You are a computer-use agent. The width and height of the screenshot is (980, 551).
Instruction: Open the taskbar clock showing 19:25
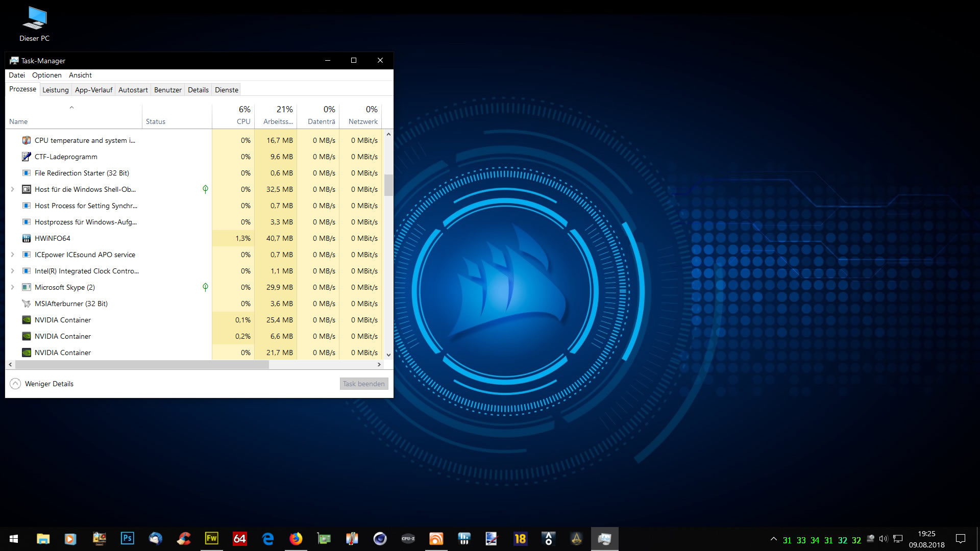[x=926, y=539]
